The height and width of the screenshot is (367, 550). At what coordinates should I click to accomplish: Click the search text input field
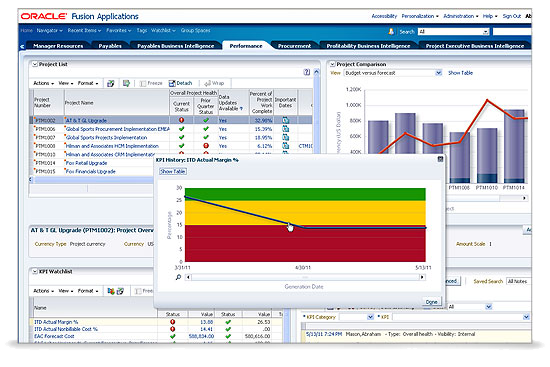coord(512,32)
